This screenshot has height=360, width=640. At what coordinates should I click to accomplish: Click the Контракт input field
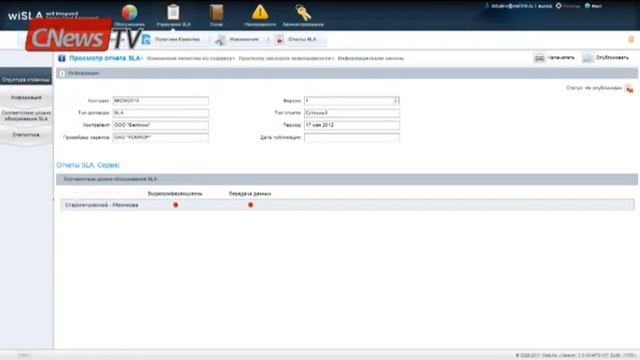160,101
